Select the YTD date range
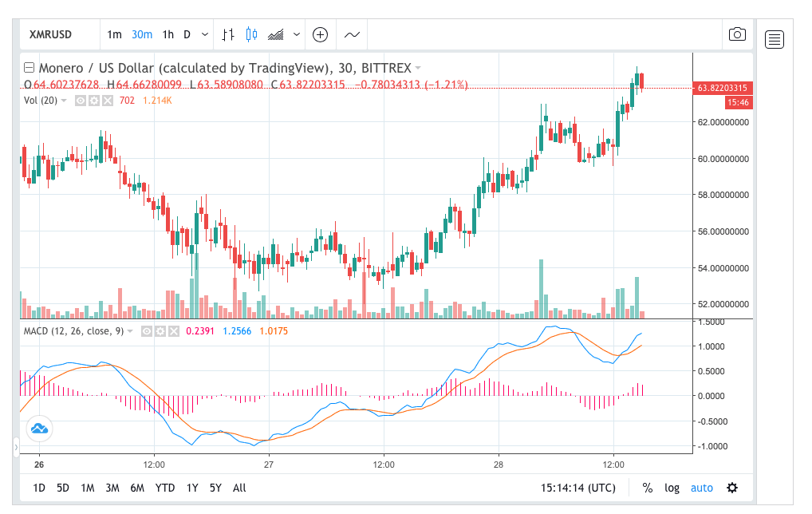This screenshot has width=812, height=514. 165,488
